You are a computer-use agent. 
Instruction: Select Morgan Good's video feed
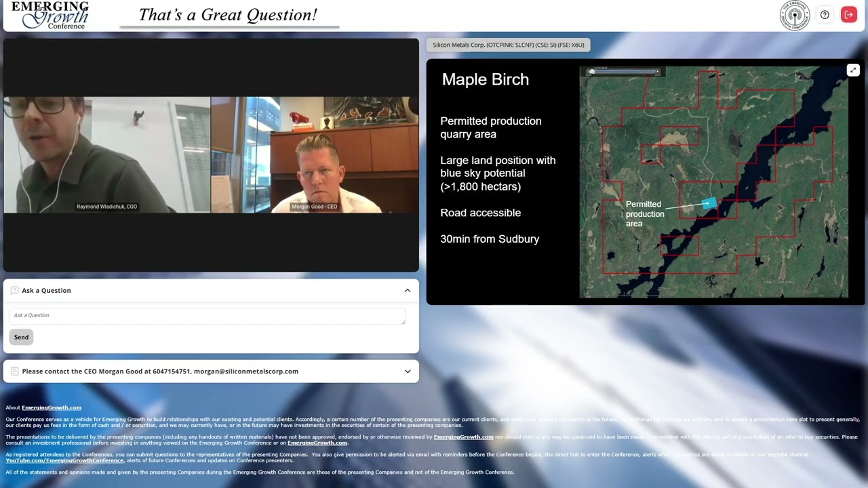(315, 155)
